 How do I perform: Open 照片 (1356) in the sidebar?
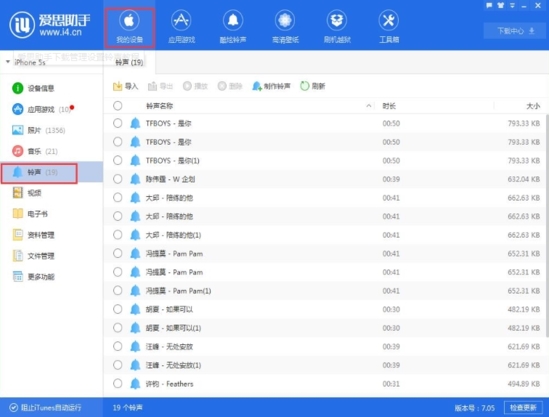pos(39,130)
